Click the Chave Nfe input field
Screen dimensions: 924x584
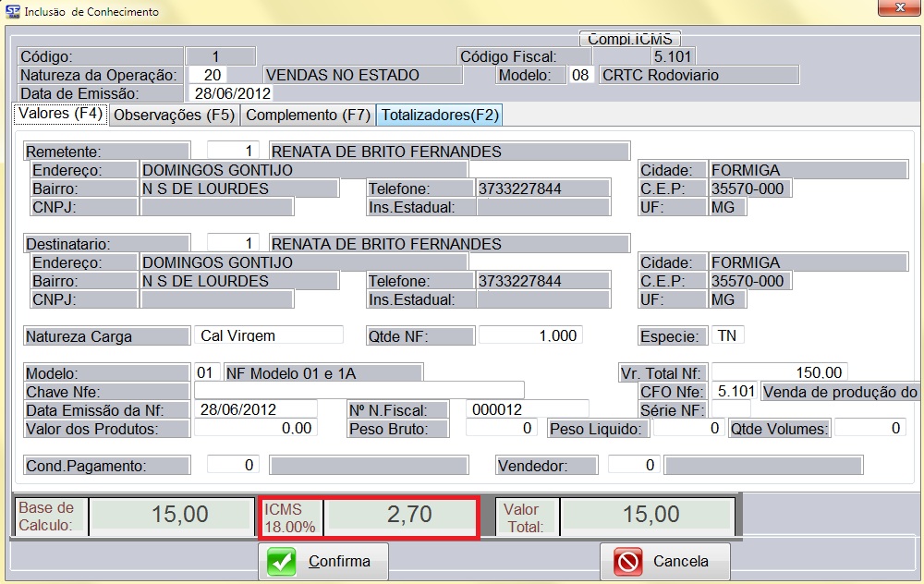click(359, 390)
